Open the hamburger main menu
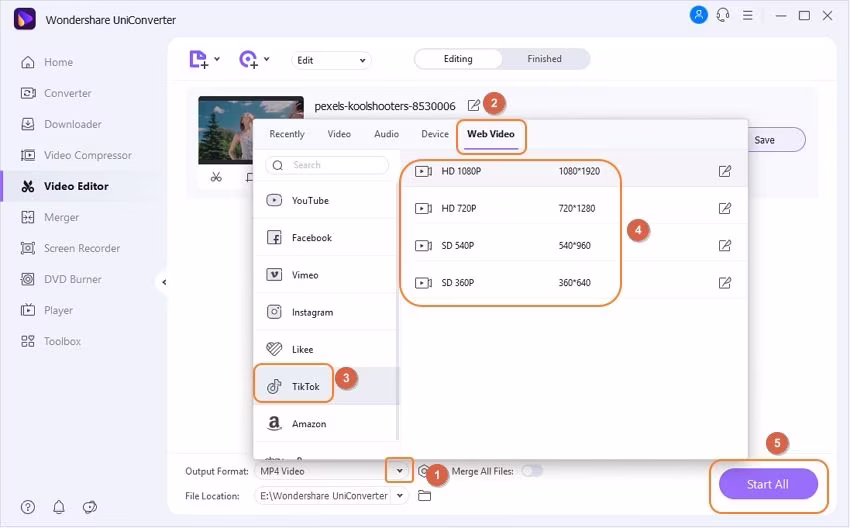850x528 pixels. click(x=748, y=16)
